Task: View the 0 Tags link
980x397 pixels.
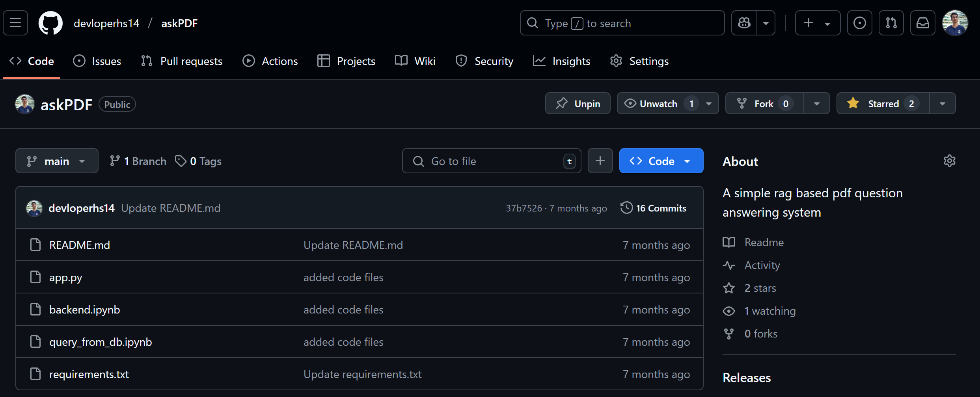Action: (198, 161)
